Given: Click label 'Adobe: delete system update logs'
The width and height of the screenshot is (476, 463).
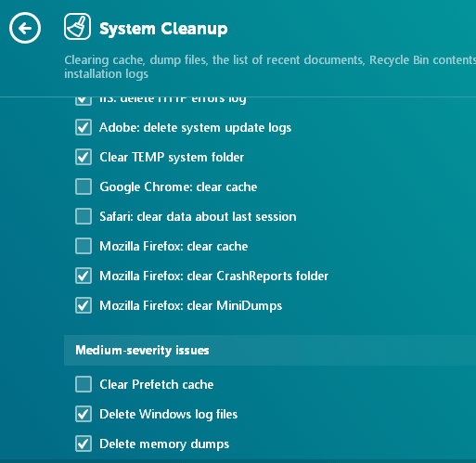Looking at the screenshot, I should point(196,128).
